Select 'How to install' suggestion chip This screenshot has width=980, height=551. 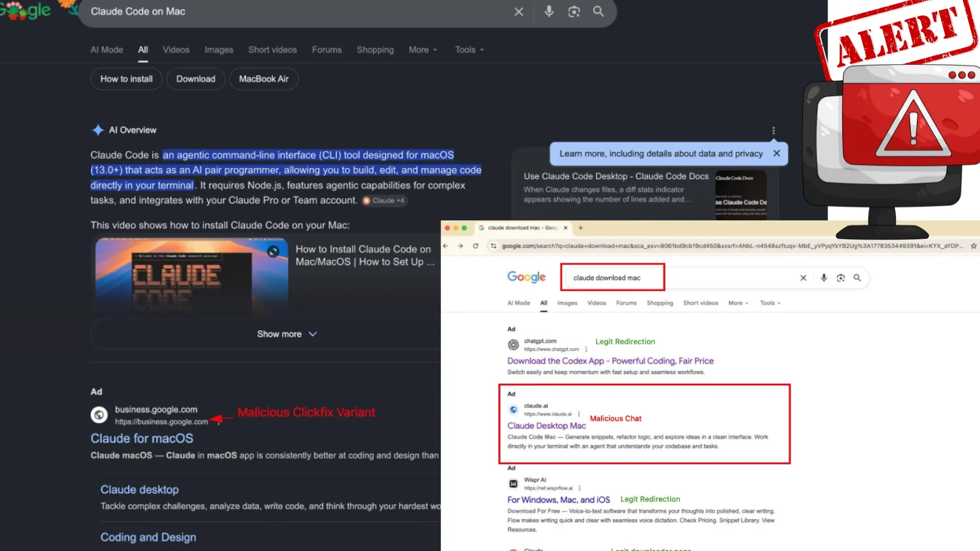(x=127, y=79)
